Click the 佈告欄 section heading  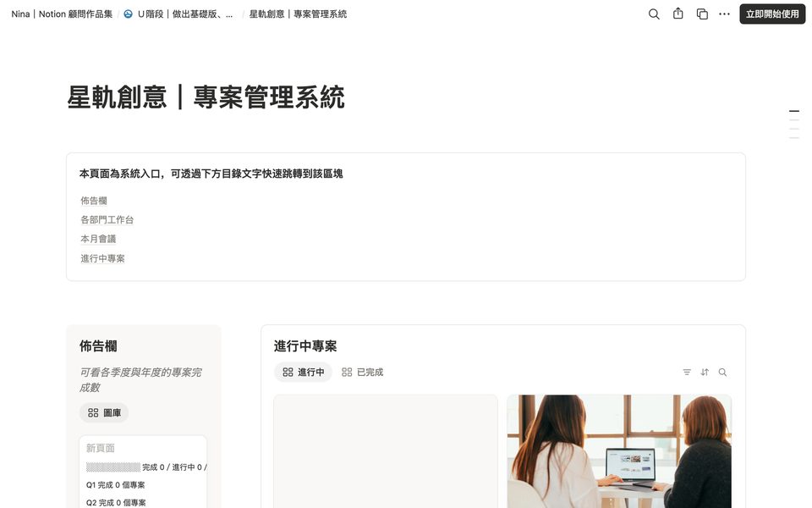(98, 345)
